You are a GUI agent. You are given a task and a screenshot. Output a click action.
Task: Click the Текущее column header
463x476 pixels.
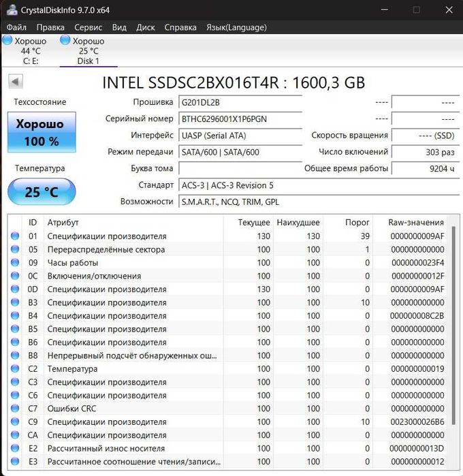pyautogui.click(x=249, y=223)
